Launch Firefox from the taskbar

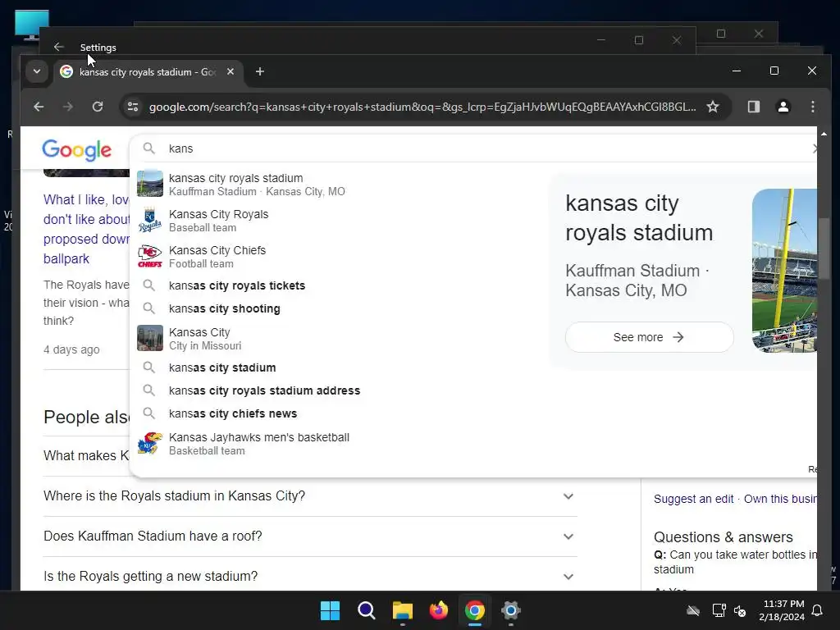[439, 610]
